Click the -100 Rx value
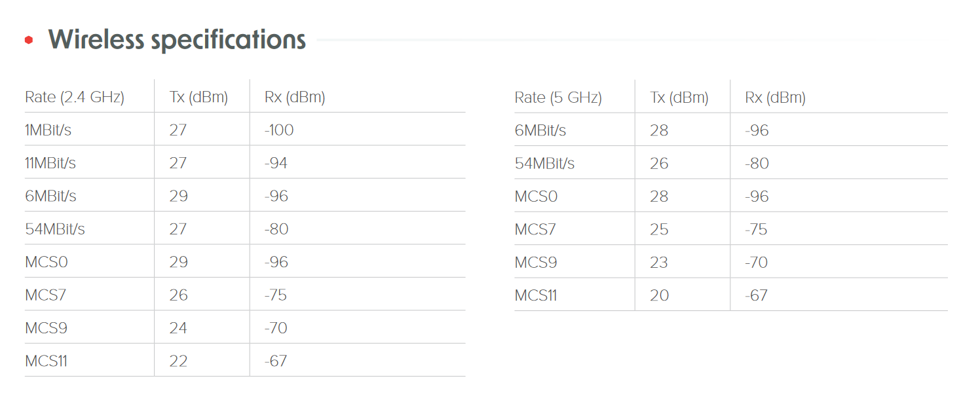The image size is (980, 406). (x=279, y=130)
